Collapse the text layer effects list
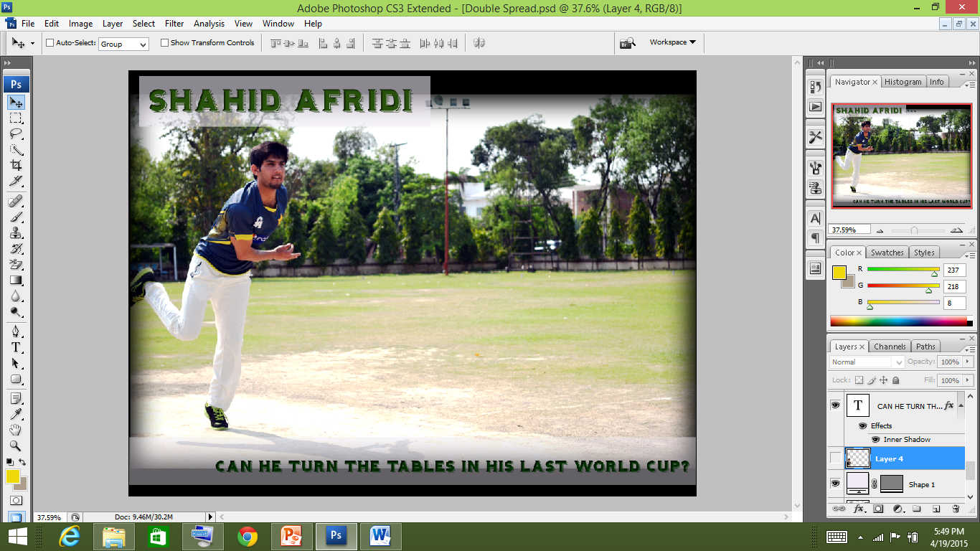980x551 pixels. point(959,406)
